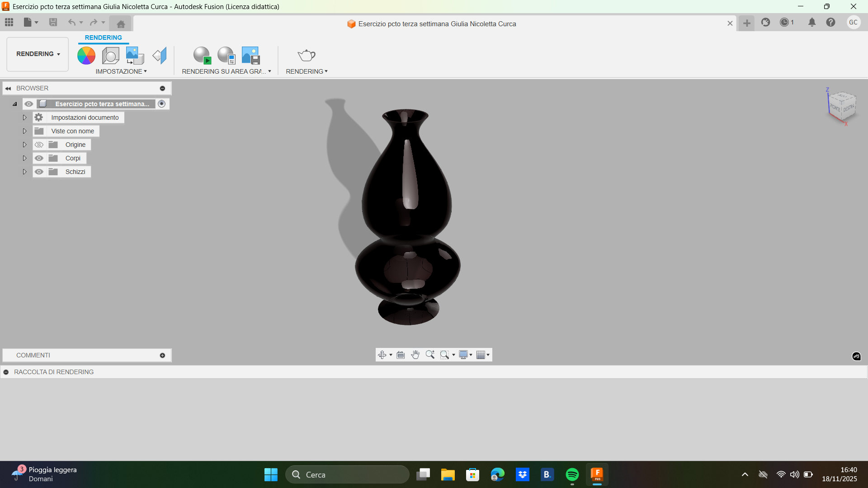Show the Origine folder visibility
The height and width of the screenshot is (488, 868).
pyautogui.click(x=39, y=144)
